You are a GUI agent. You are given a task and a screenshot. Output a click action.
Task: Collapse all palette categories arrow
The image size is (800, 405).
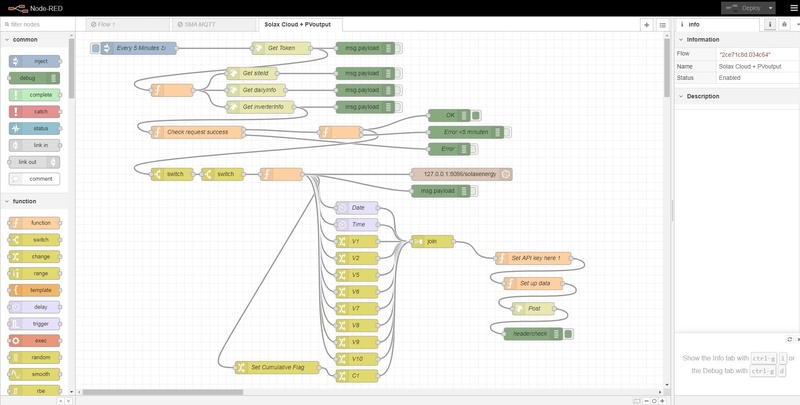(x=60, y=401)
